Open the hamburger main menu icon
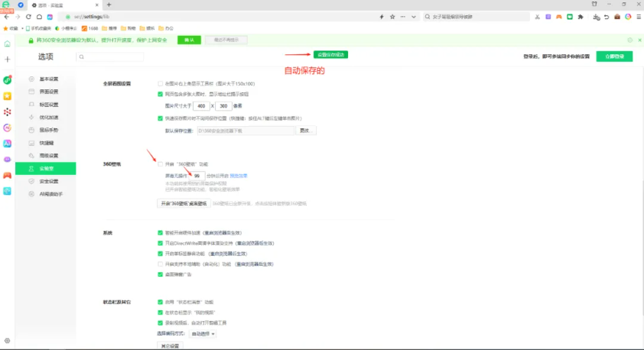This screenshot has height=350, width=644. point(639,17)
